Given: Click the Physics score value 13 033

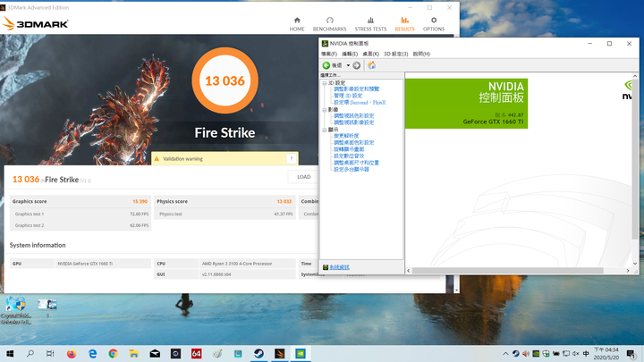Looking at the screenshot, I should pyautogui.click(x=284, y=201).
